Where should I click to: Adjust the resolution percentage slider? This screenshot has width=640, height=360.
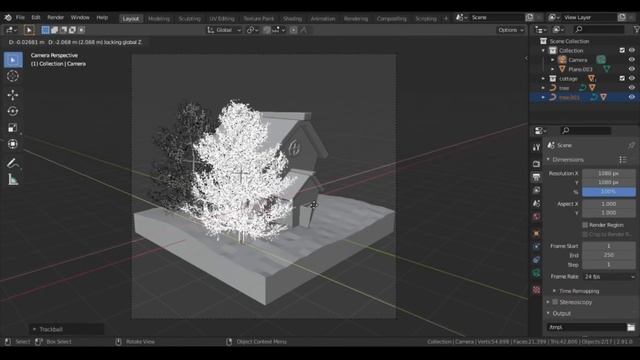pos(609,192)
